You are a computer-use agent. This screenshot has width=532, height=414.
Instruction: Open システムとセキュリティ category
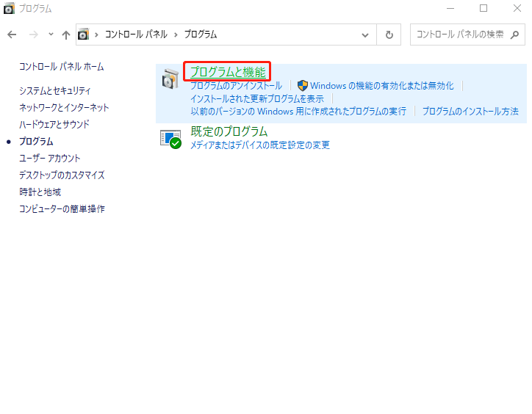coord(55,90)
